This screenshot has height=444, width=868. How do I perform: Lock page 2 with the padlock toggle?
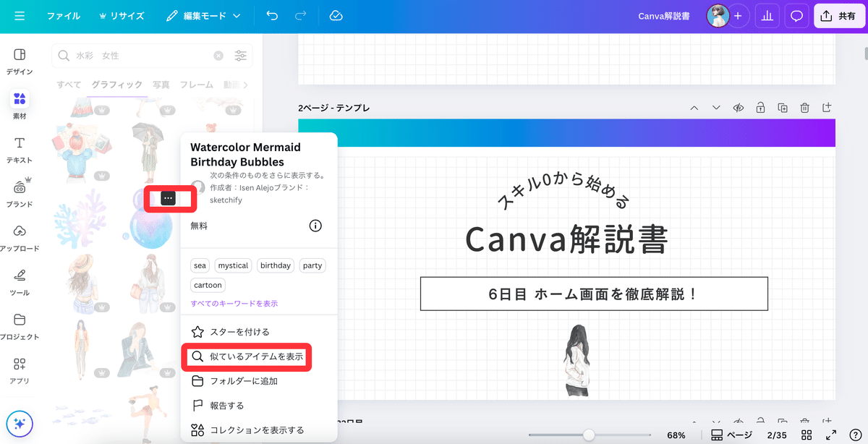760,107
